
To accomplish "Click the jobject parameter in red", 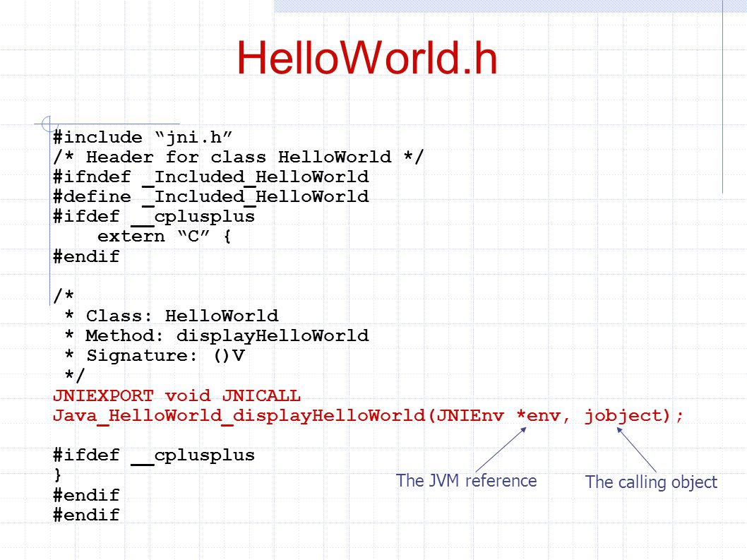I will (622, 416).
